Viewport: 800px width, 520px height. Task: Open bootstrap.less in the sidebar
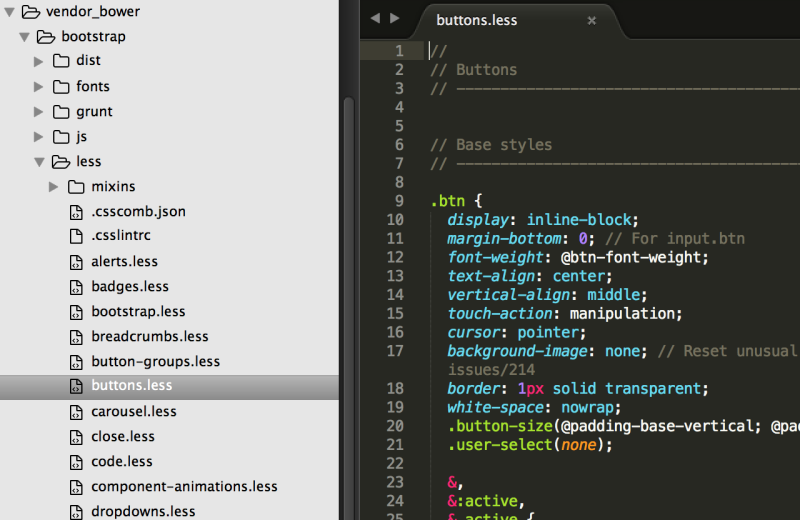(x=138, y=312)
